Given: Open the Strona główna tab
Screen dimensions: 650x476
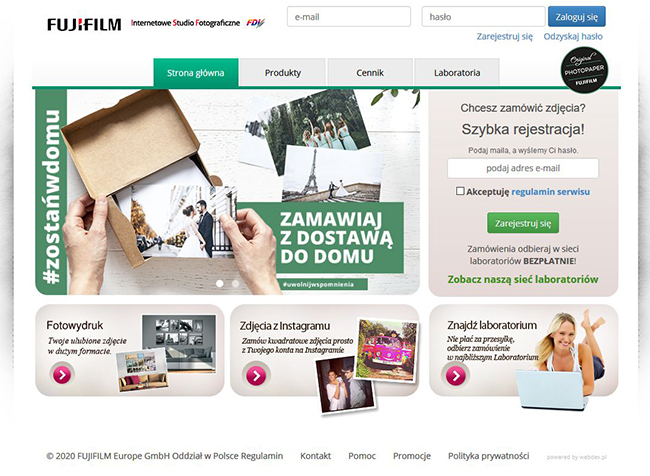Looking at the screenshot, I should point(196,73).
